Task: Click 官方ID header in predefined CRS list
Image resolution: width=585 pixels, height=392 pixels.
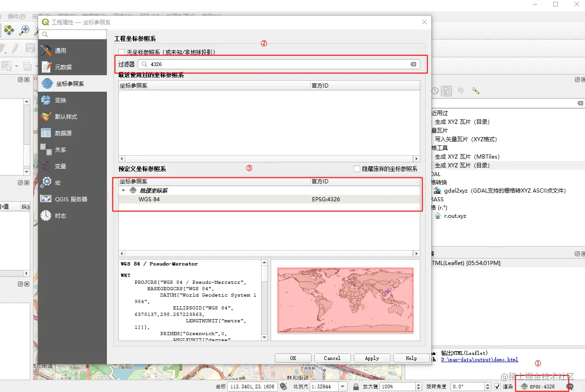Action: pyautogui.click(x=365, y=182)
